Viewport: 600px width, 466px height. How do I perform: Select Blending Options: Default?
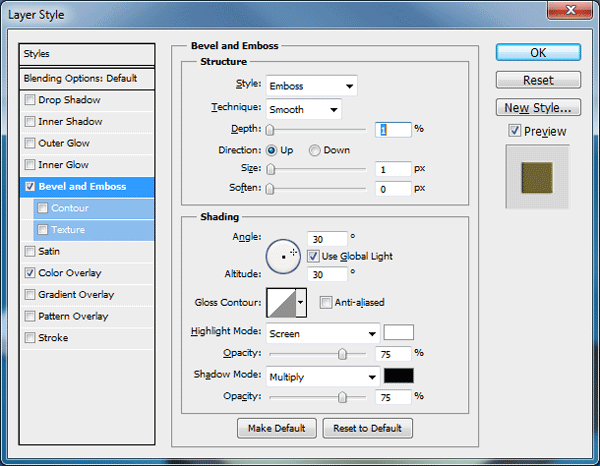[x=87, y=78]
